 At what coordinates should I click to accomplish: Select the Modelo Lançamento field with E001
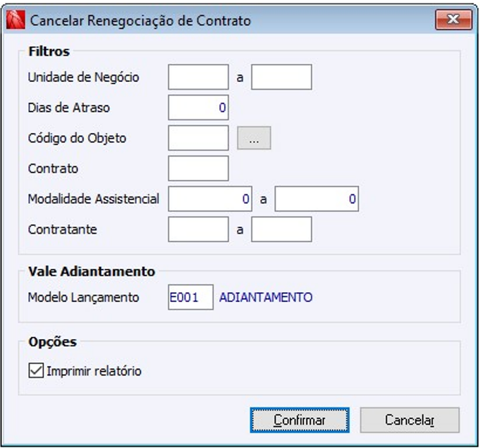[190, 298]
